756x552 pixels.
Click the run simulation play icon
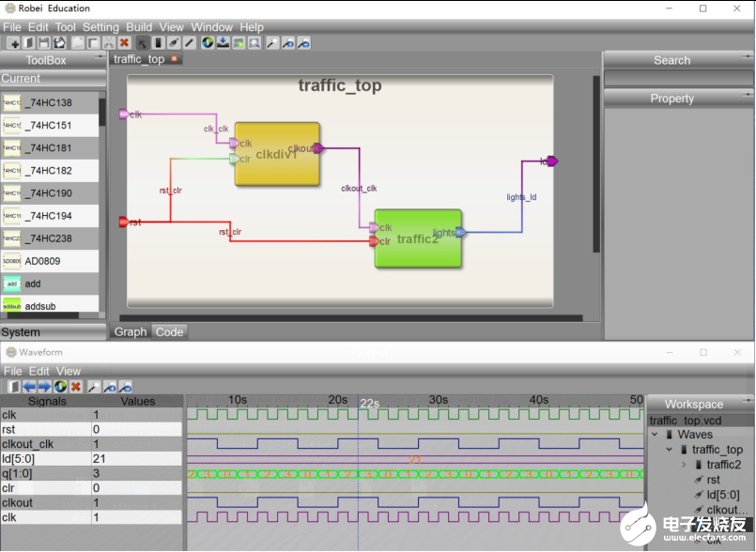(239, 43)
